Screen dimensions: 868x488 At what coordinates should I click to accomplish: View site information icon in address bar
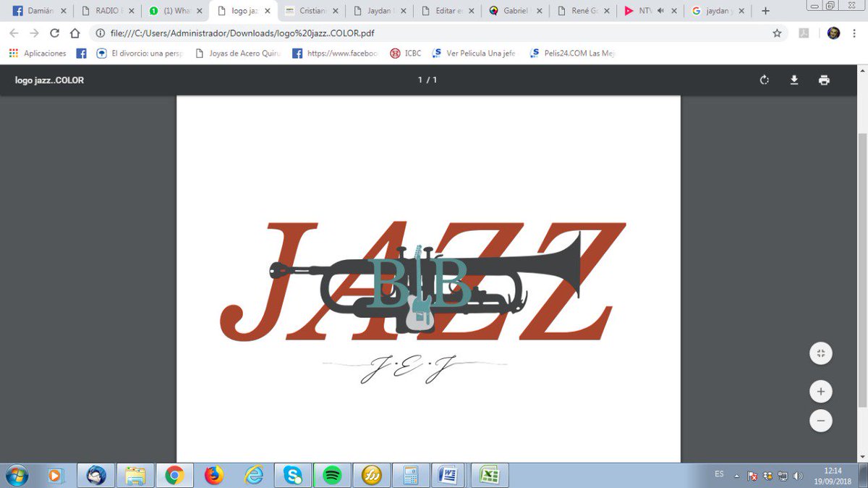pos(101,33)
